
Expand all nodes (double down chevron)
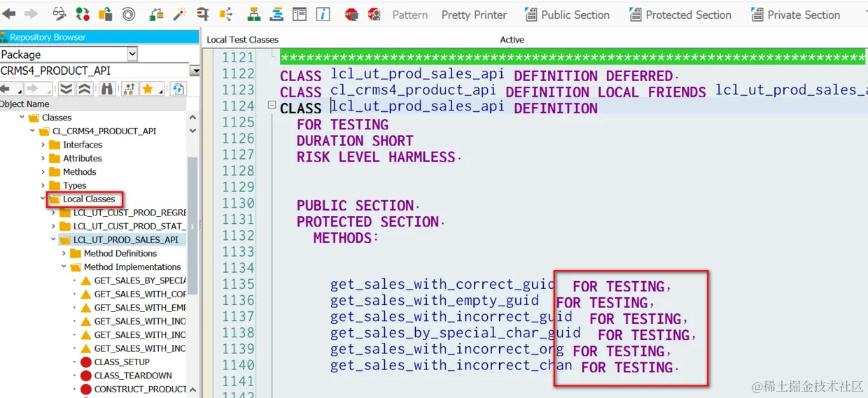[x=66, y=89]
